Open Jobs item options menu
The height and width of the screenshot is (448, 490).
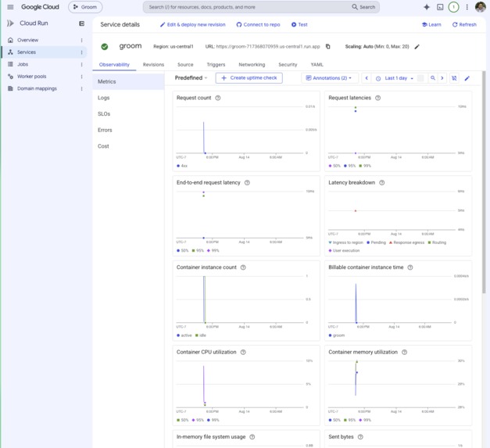coord(81,64)
